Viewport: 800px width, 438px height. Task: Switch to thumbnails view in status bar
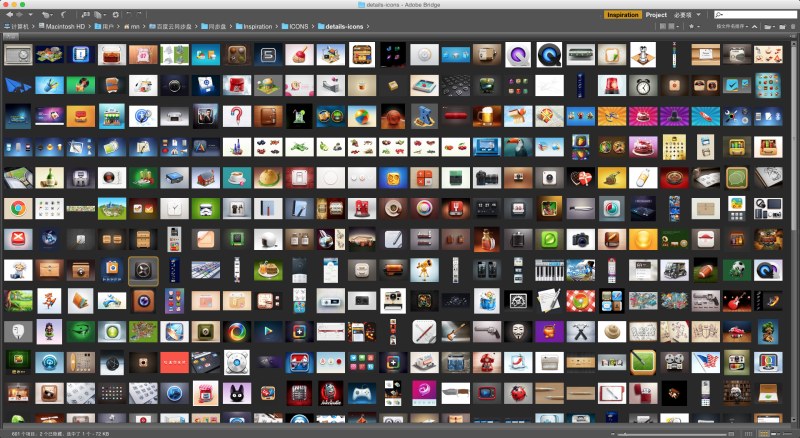pyautogui.click(x=764, y=433)
